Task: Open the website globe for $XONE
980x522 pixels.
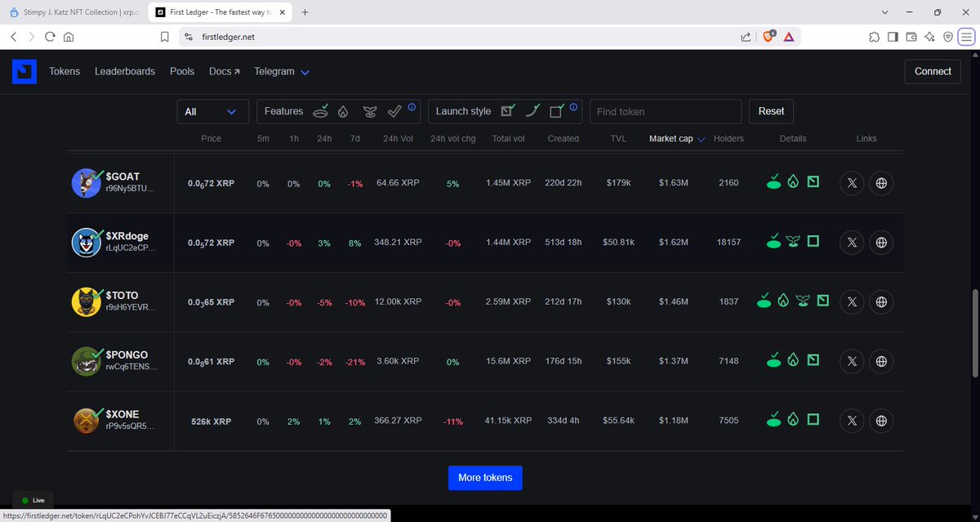Action: 881,421
